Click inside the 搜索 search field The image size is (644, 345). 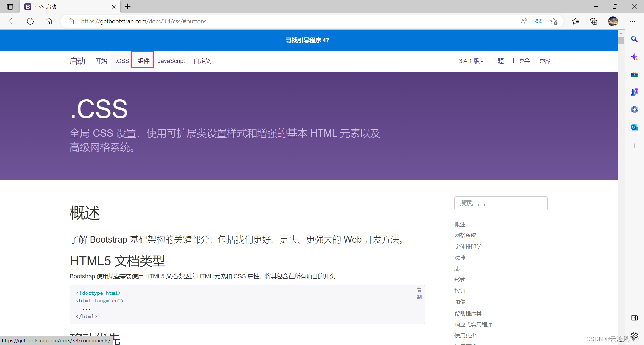coord(501,203)
